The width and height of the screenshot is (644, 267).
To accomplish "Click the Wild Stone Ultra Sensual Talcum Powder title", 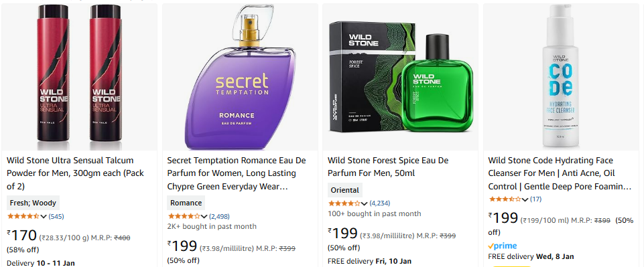I will 76,173.
